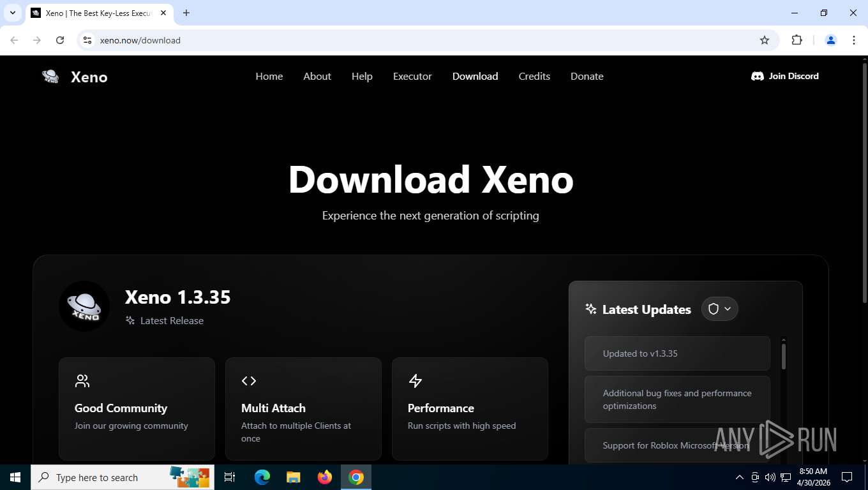
Task: Click the Xeno UFO logo in header
Action: [x=50, y=77]
